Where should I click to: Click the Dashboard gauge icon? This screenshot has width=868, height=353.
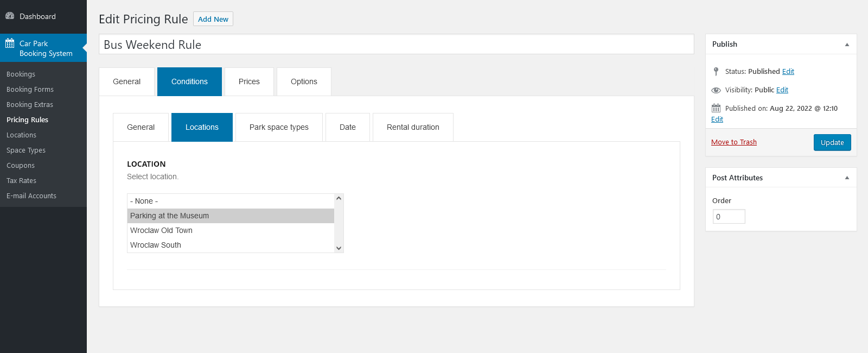coord(10,16)
